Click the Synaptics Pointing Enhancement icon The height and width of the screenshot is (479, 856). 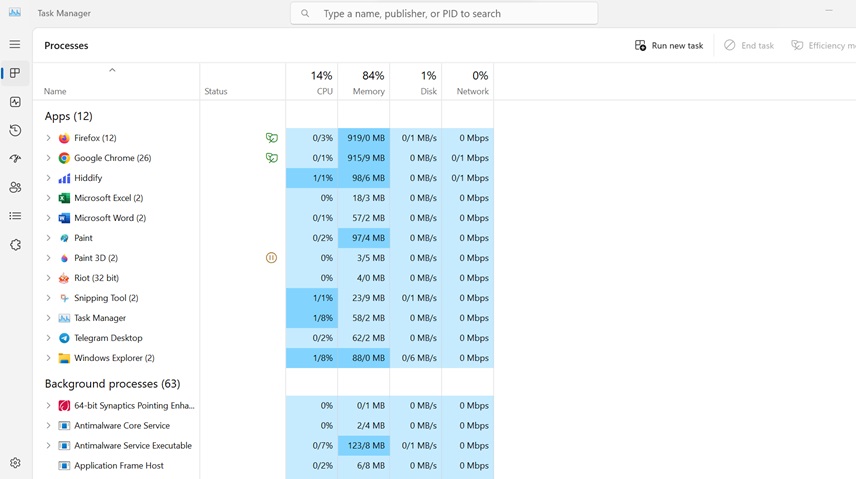pyautogui.click(x=64, y=406)
